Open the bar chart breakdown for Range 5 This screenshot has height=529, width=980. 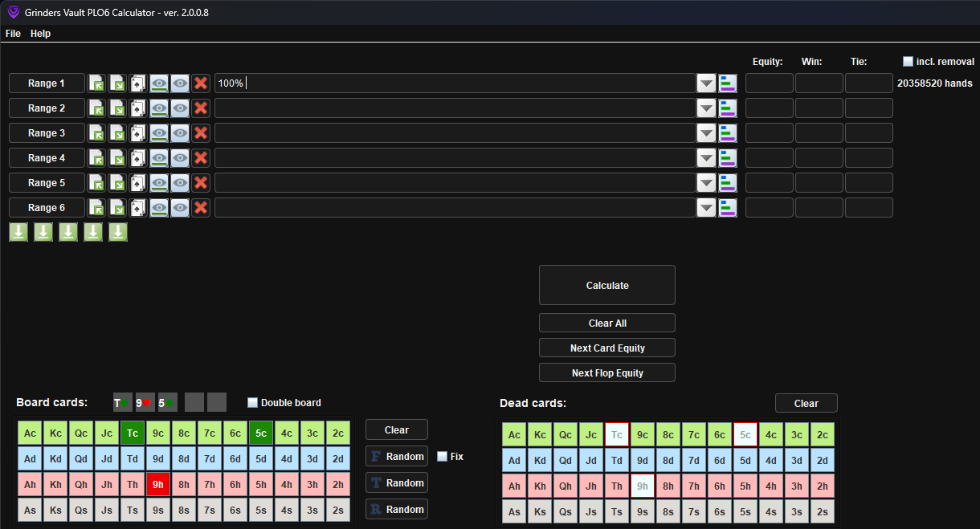coord(728,183)
